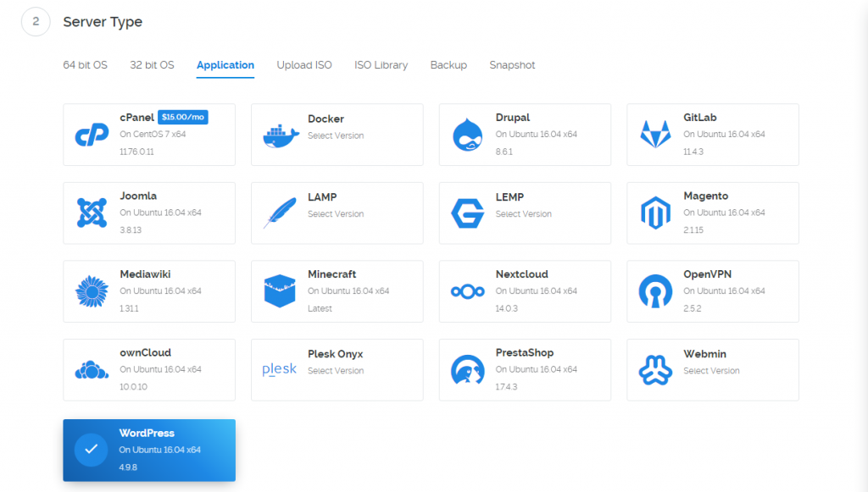Go to the ISO Library tab
The width and height of the screenshot is (868, 492).
(381, 65)
